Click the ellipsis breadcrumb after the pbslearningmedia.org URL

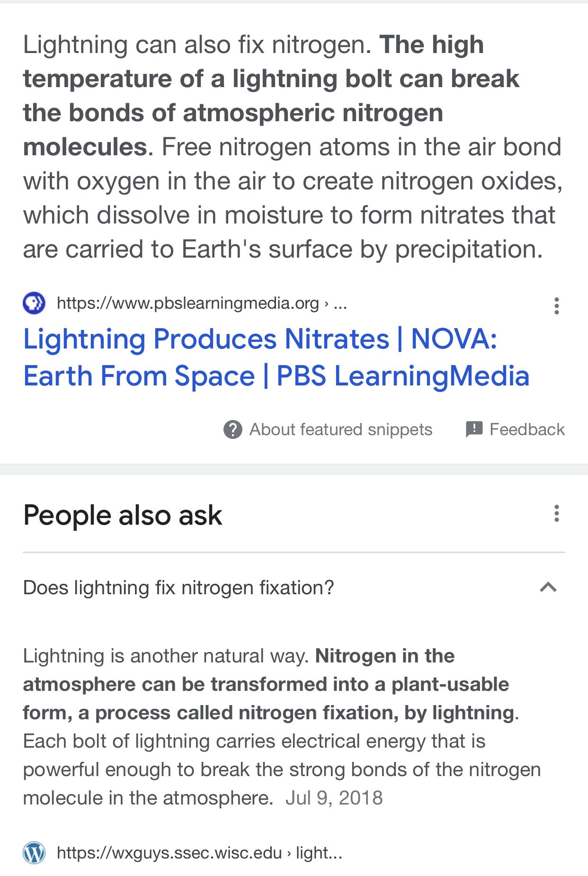[x=340, y=303]
